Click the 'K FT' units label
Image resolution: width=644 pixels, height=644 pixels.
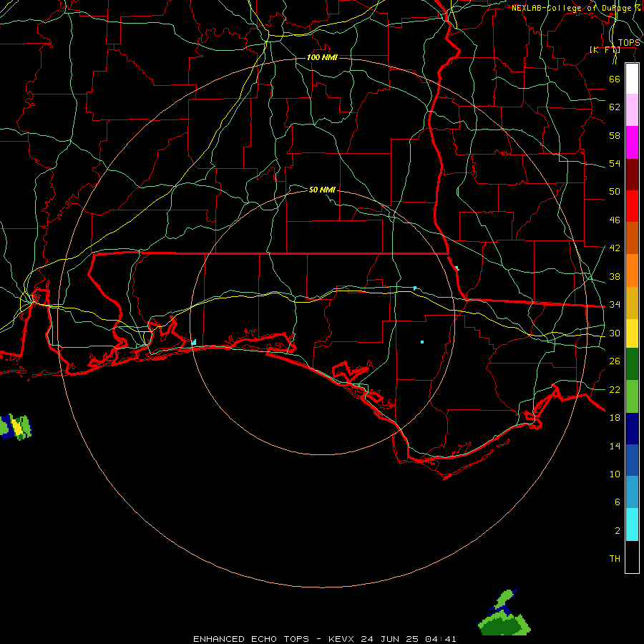coord(605,50)
